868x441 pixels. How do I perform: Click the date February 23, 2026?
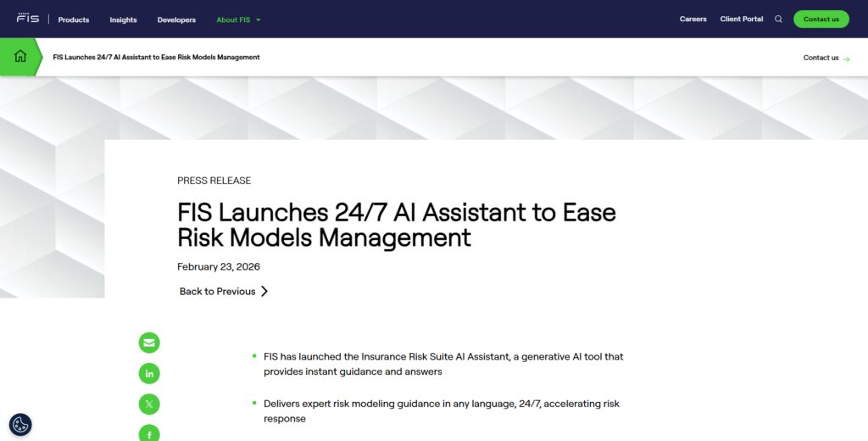point(219,266)
